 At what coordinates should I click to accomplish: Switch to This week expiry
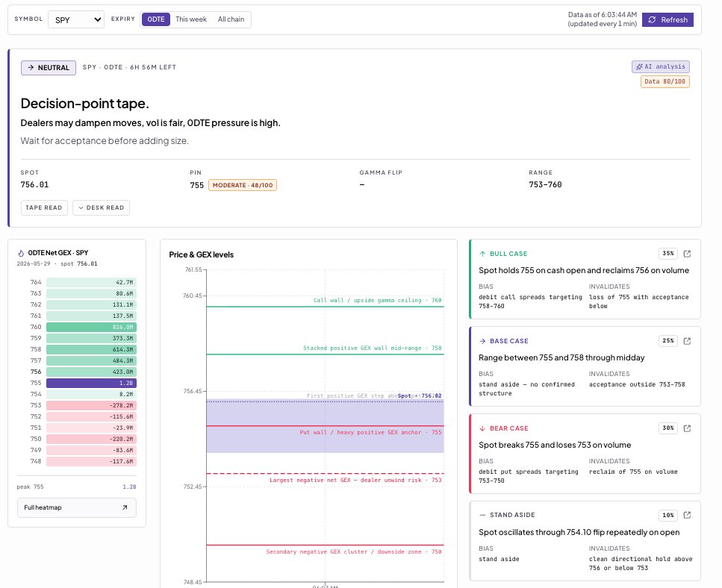[191, 19]
